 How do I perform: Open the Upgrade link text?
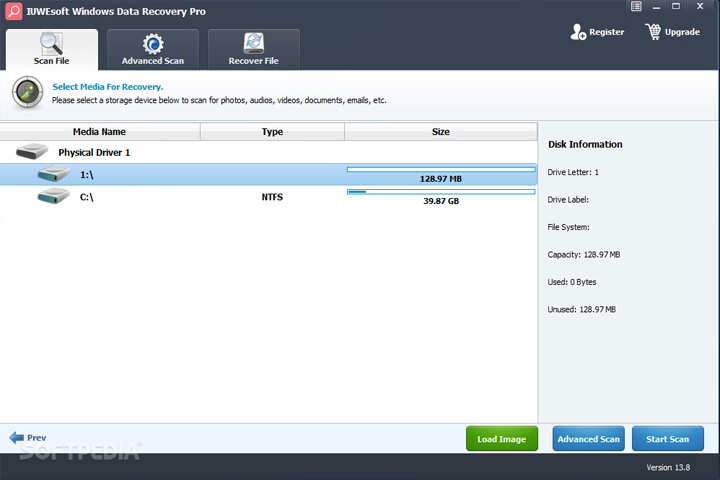click(x=682, y=32)
